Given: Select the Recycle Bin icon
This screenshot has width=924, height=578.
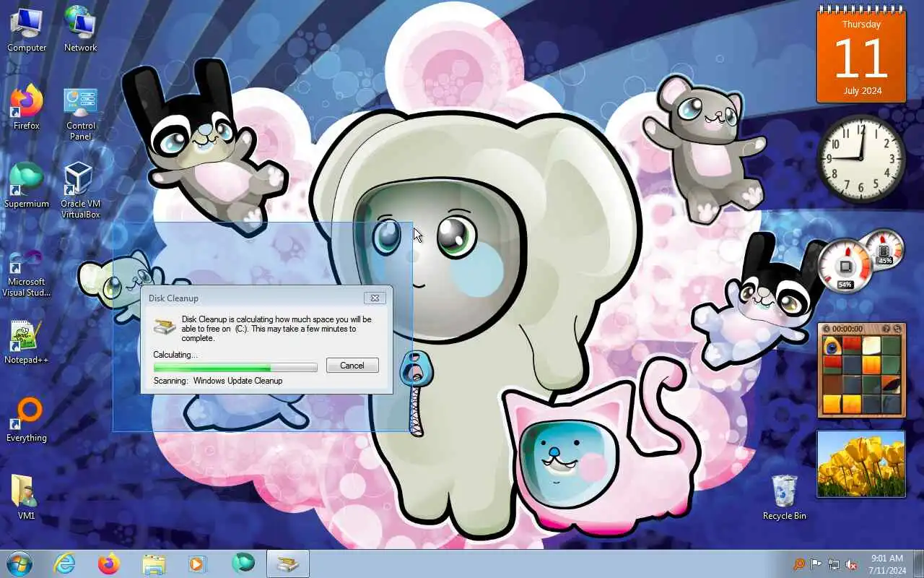Looking at the screenshot, I should [x=784, y=497].
